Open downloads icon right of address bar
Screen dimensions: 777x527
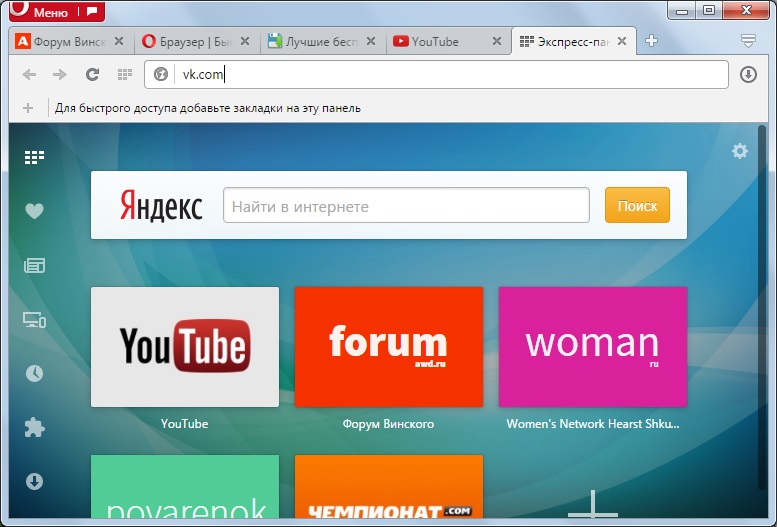click(x=748, y=75)
